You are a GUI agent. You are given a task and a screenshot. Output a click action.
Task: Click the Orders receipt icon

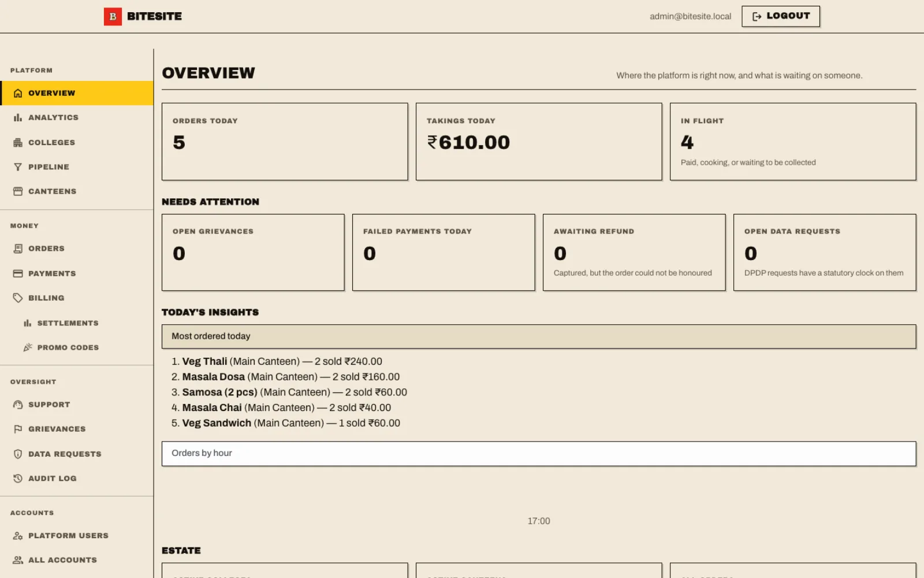(18, 249)
